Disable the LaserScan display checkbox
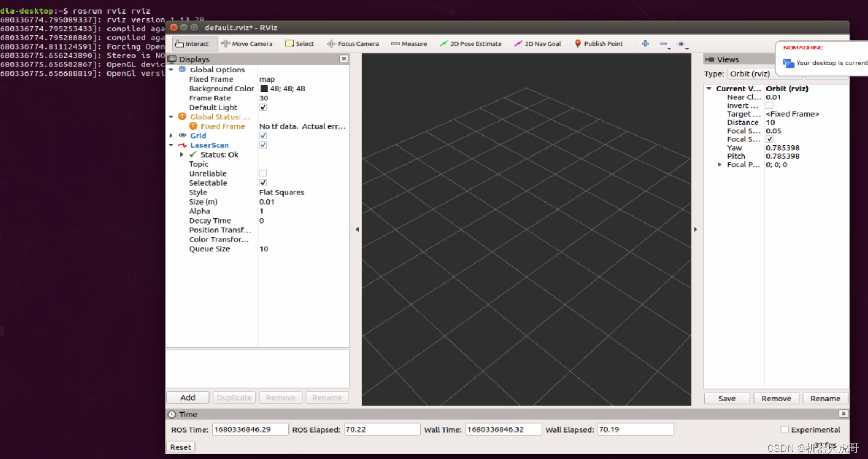This screenshot has width=868, height=459. 263,145
